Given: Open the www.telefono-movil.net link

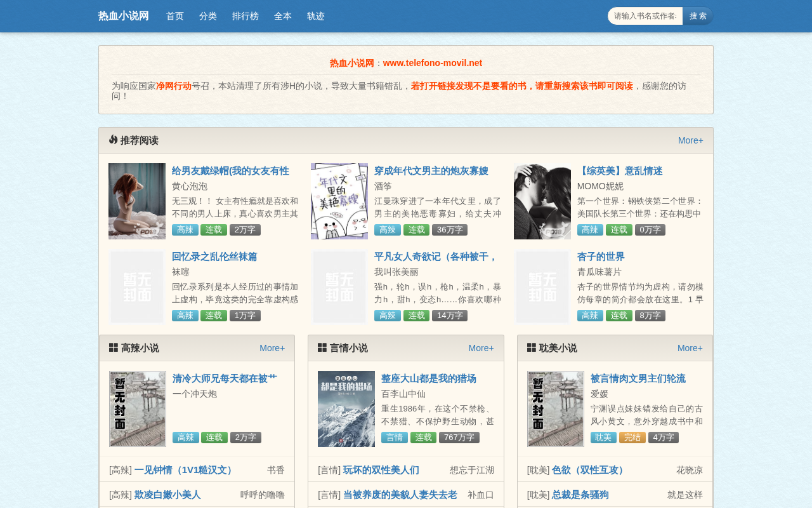Looking at the screenshot, I should point(433,63).
